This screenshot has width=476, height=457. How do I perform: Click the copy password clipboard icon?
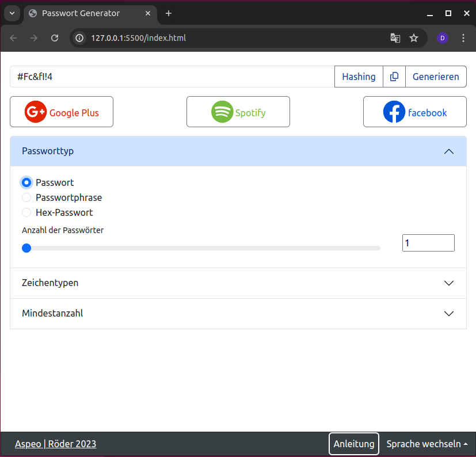click(394, 77)
